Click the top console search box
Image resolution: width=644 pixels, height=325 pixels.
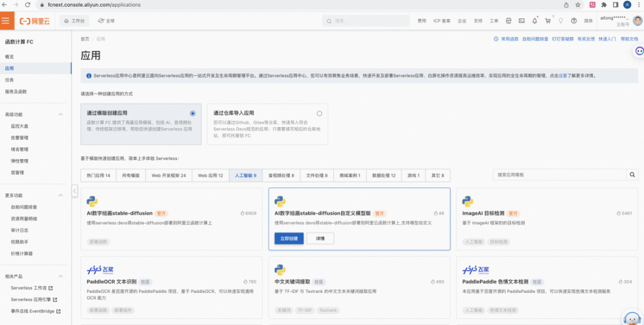(x=366, y=21)
